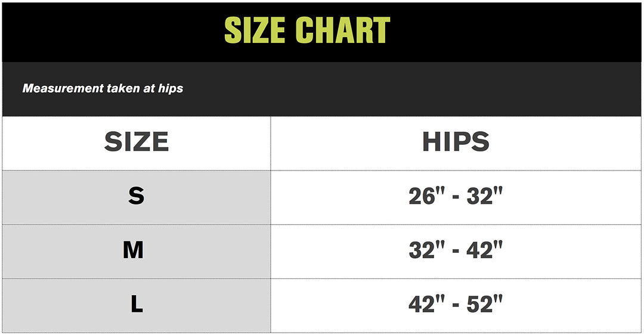Click the 32" upper value in the S row
644x335 pixels.
point(485,196)
